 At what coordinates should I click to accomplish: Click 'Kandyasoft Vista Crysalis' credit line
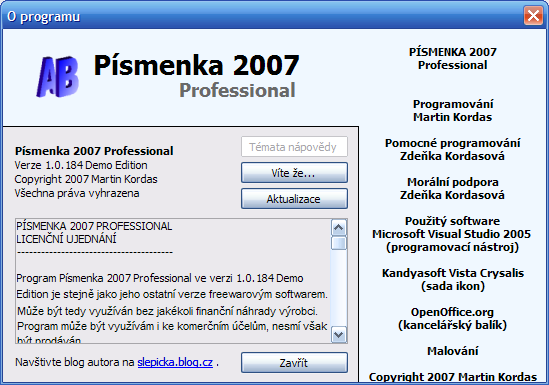click(453, 273)
